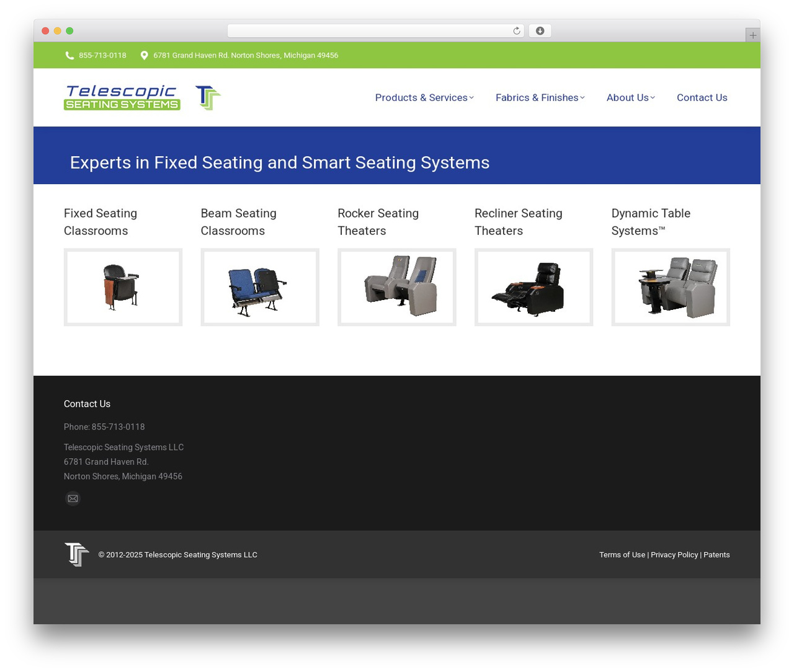Click phone number 855-713-0118 in top bar
Screen dimensions: 794x672
(x=102, y=55)
